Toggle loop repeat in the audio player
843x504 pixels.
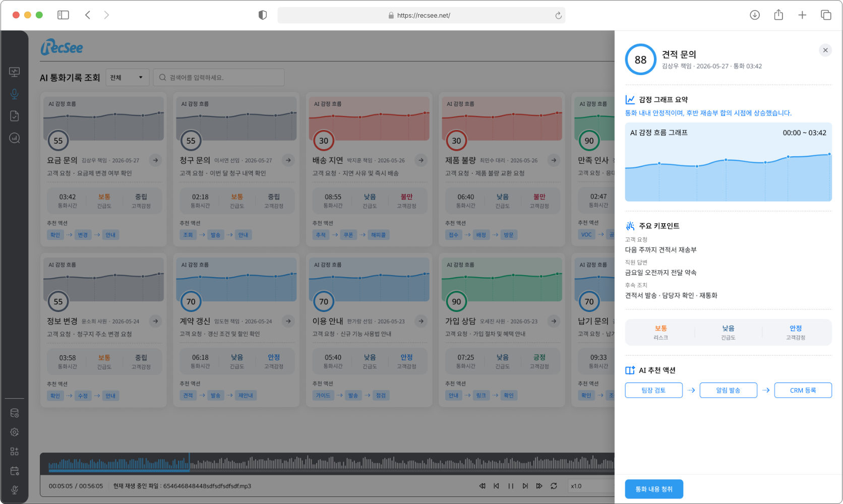click(554, 486)
